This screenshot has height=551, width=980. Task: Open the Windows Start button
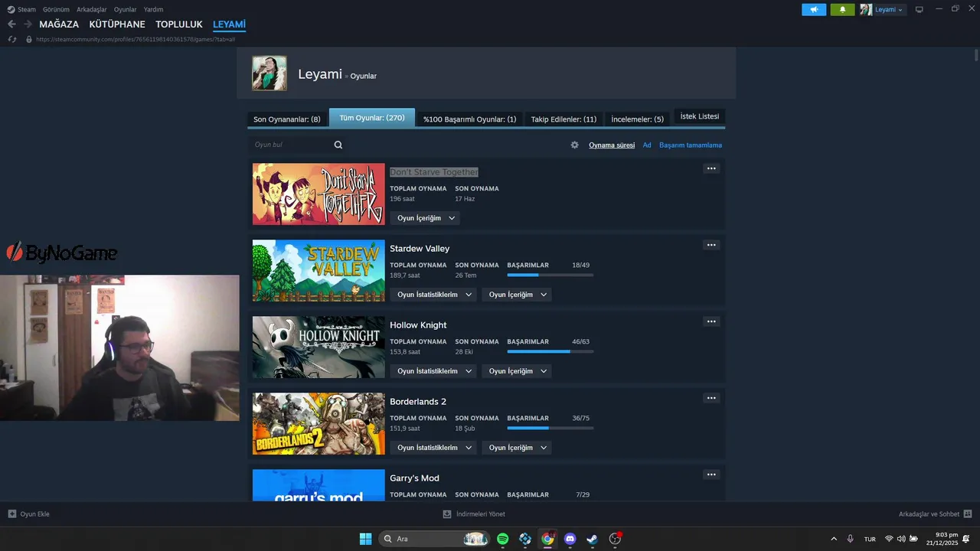pos(365,539)
